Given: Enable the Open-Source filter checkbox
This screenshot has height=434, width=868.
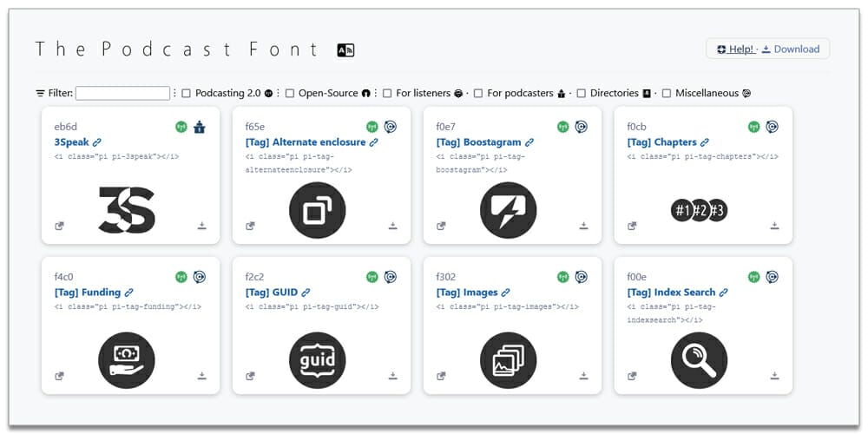Looking at the screenshot, I should (x=290, y=94).
